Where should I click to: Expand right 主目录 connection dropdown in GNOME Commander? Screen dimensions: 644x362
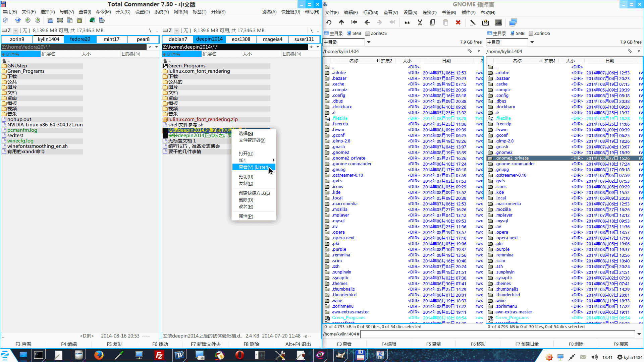click(x=532, y=42)
